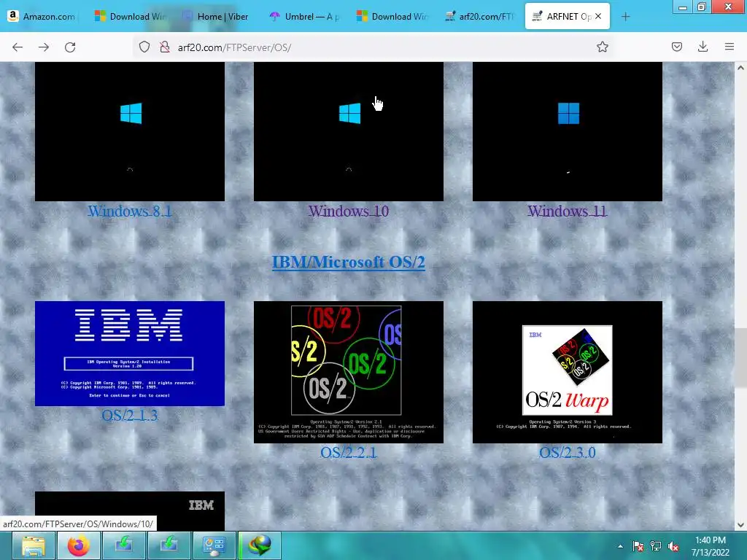
Task: Click the Windows 8.1 boot screen thumbnail
Action: click(x=130, y=131)
